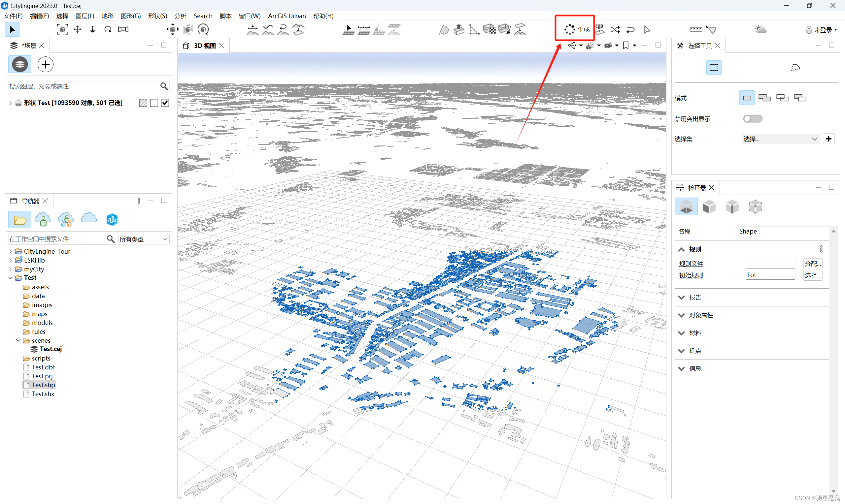Open ArcGIS Online via the cloud icon
The width and height of the screenshot is (845, 504).
[89, 219]
